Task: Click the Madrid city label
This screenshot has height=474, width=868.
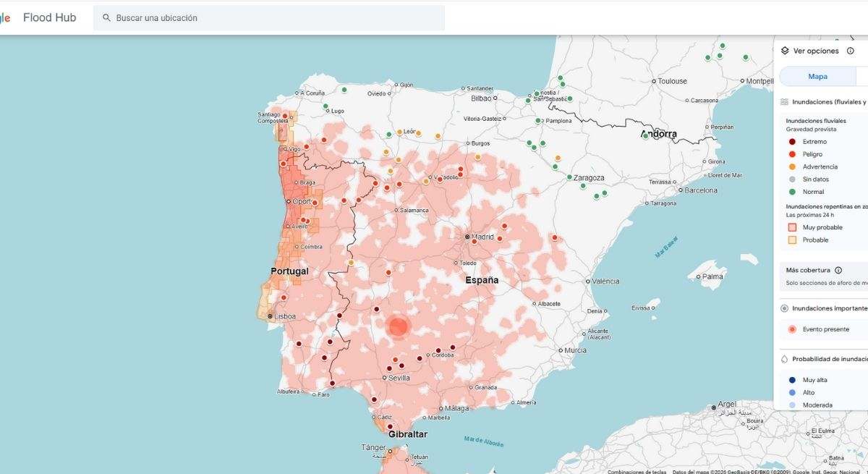Action: pos(482,237)
